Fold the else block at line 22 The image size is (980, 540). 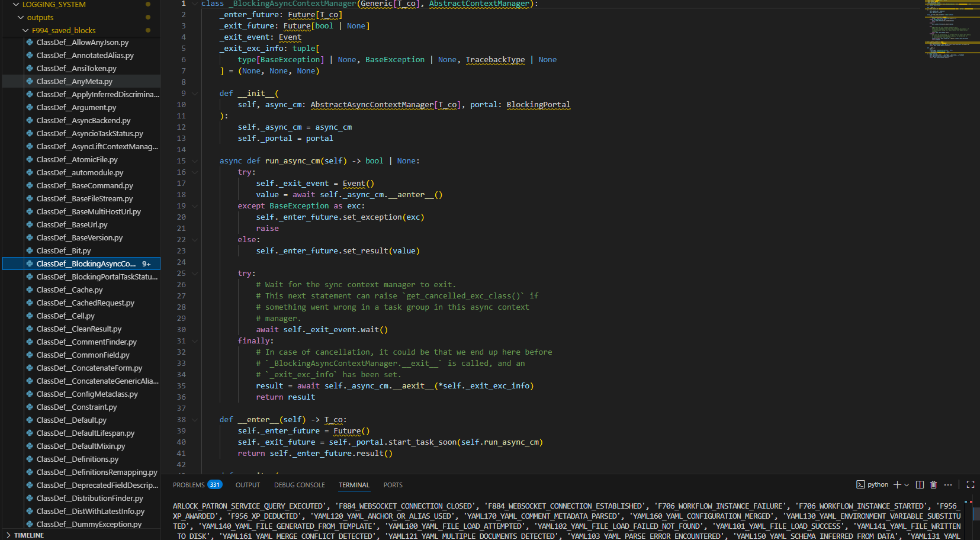pyautogui.click(x=194, y=240)
